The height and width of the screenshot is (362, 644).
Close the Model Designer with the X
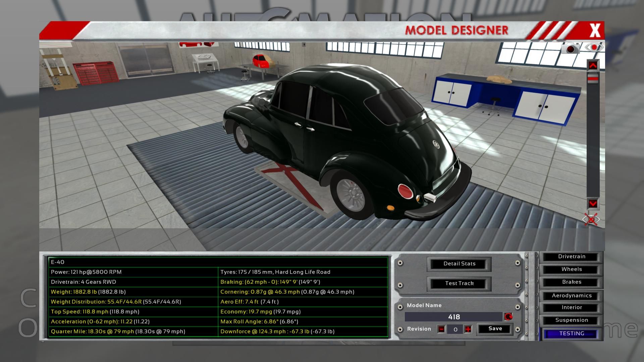[x=595, y=31]
